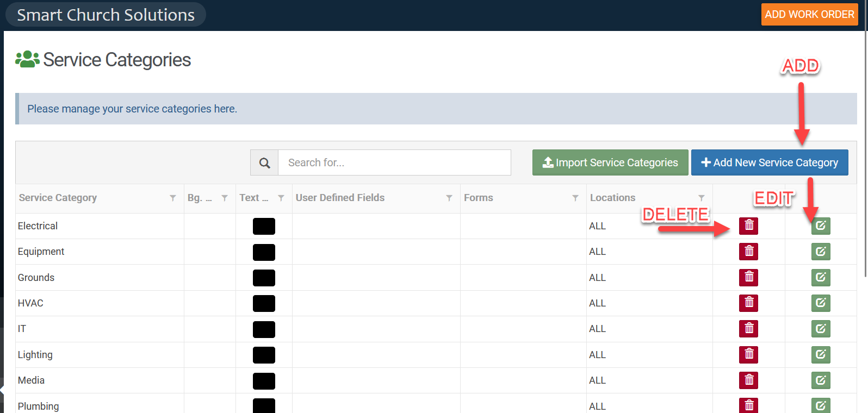Sort by Service Category column header
The height and width of the screenshot is (413, 868).
[58, 198]
